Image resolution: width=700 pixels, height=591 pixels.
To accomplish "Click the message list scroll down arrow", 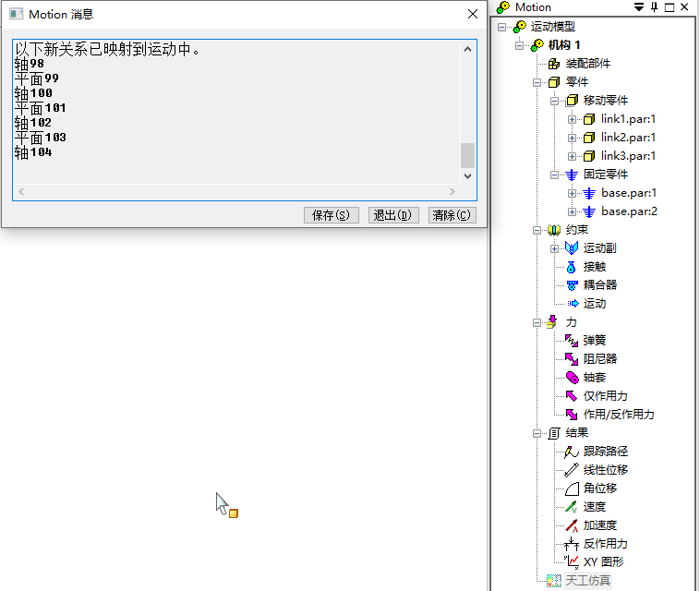I will (467, 175).
